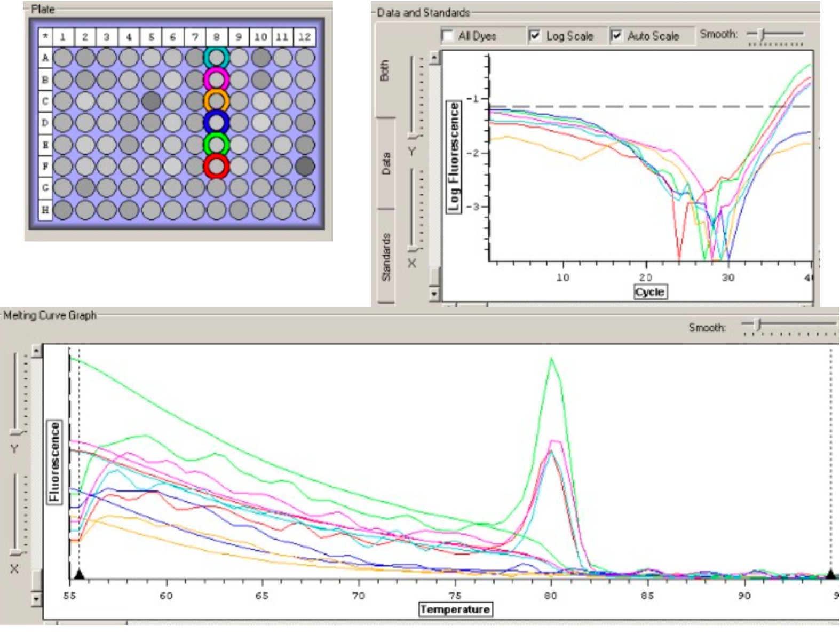Click the Temperature axis label
840x633 pixels.
tap(455, 609)
